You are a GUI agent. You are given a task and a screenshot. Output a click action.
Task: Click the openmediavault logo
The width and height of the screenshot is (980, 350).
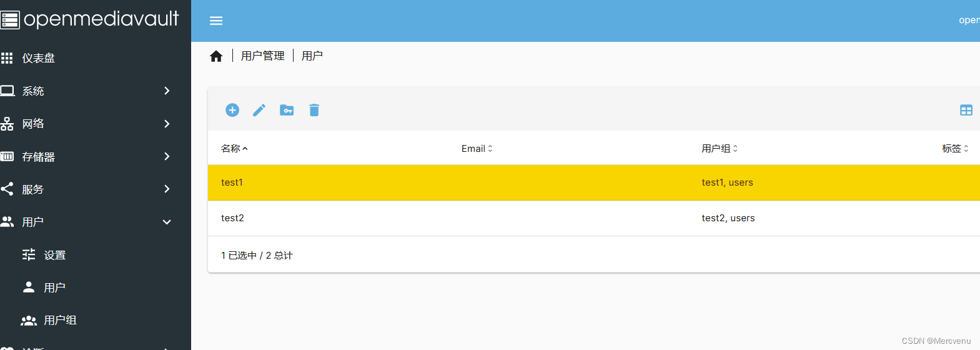pos(90,19)
